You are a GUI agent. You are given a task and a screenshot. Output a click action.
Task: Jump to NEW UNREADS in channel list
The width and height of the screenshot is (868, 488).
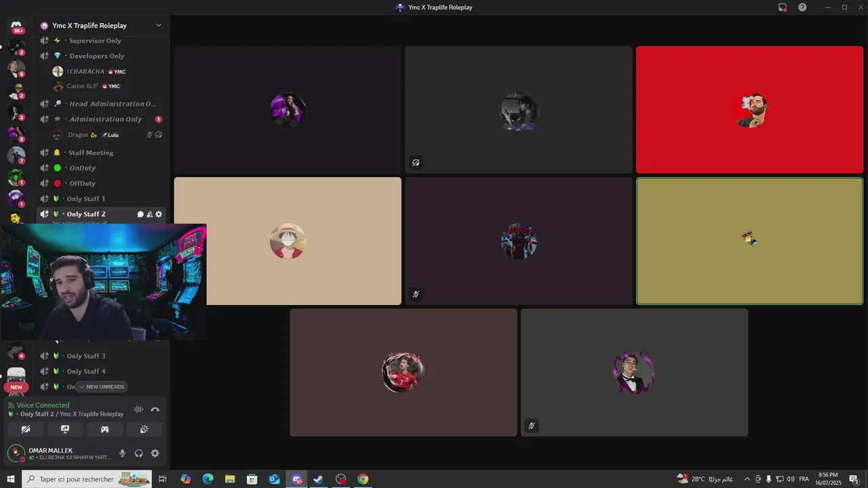click(102, 387)
